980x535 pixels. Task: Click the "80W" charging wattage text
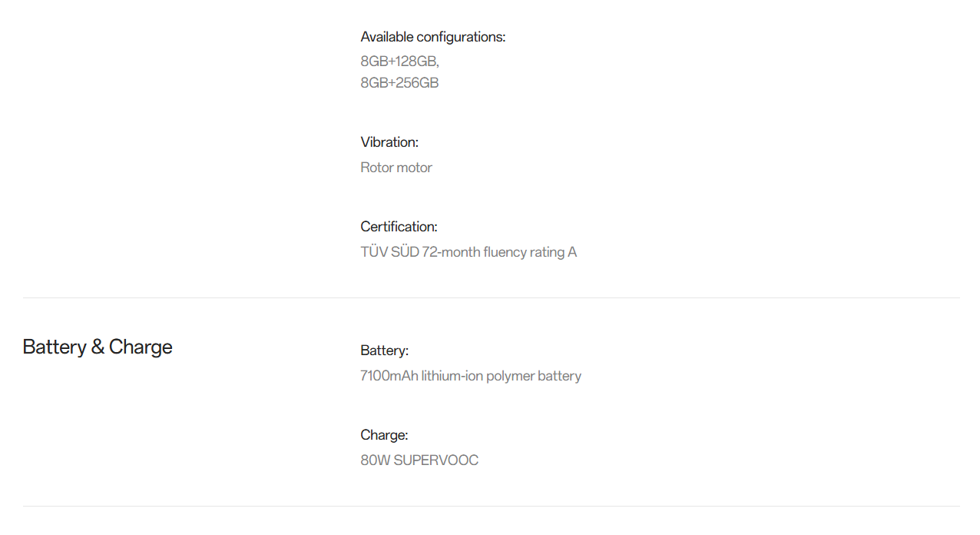click(x=375, y=460)
